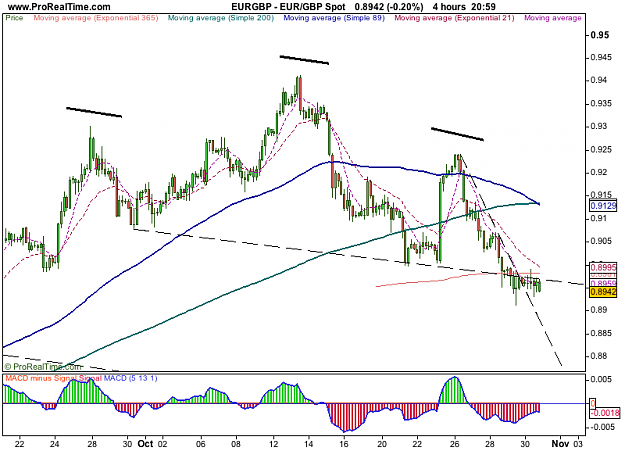Select Moving average (Simple 200) legend
This screenshot has height=469, width=625.
click(221, 18)
